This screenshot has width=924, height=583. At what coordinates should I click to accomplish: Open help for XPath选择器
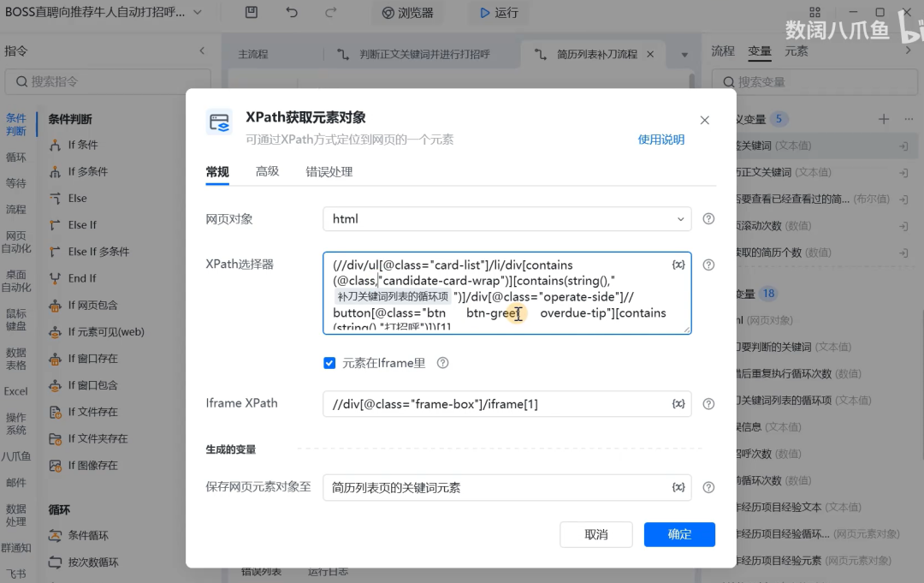coord(709,265)
